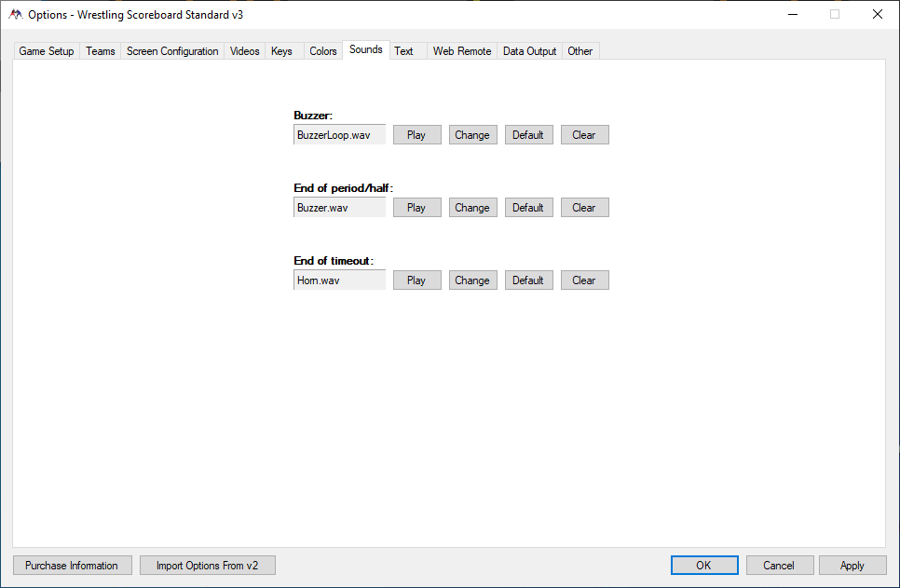Go to the Screen Configuration tab
Image resolution: width=900 pixels, height=588 pixels.
click(x=172, y=51)
